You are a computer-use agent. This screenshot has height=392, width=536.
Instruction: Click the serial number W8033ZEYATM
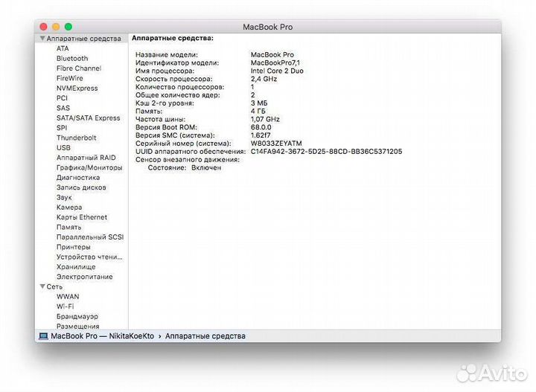(x=276, y=144)
